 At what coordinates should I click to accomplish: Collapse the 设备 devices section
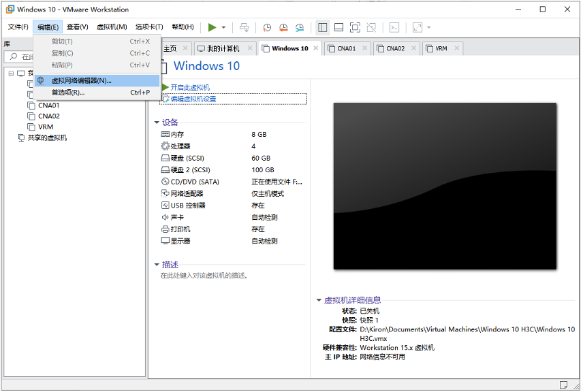point(157,122)
